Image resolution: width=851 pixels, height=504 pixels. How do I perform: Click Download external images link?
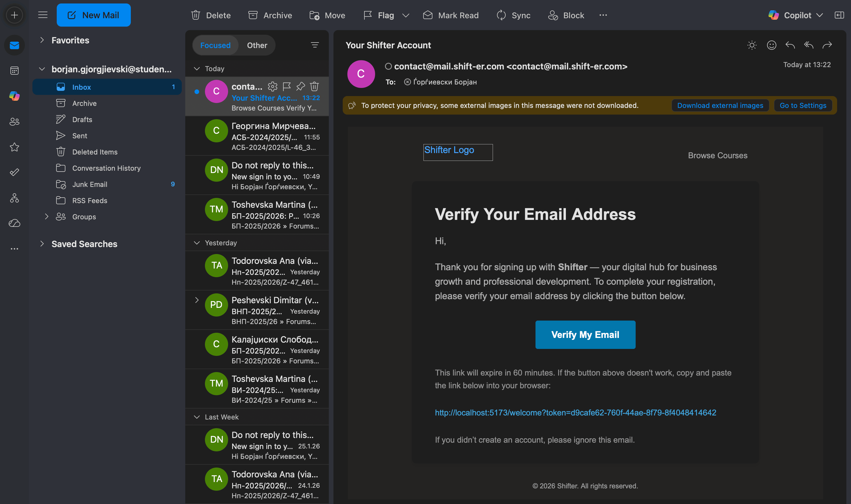(x=720, y=105)
